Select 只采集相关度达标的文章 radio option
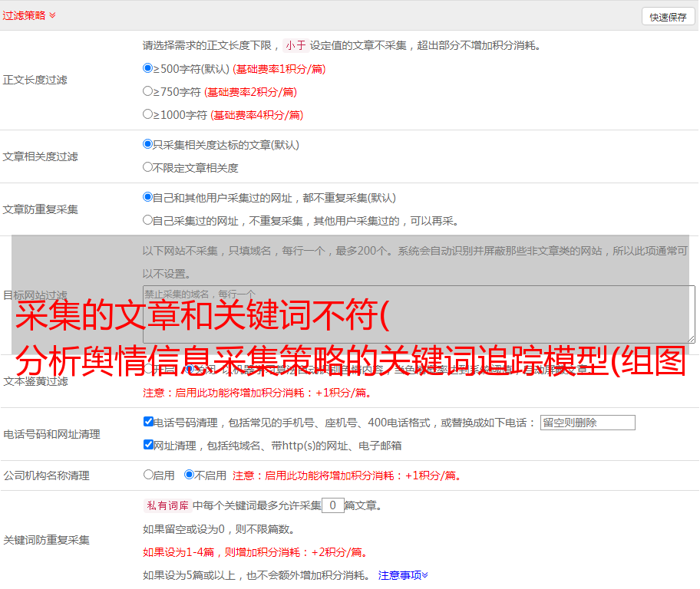 click(148, 144)
